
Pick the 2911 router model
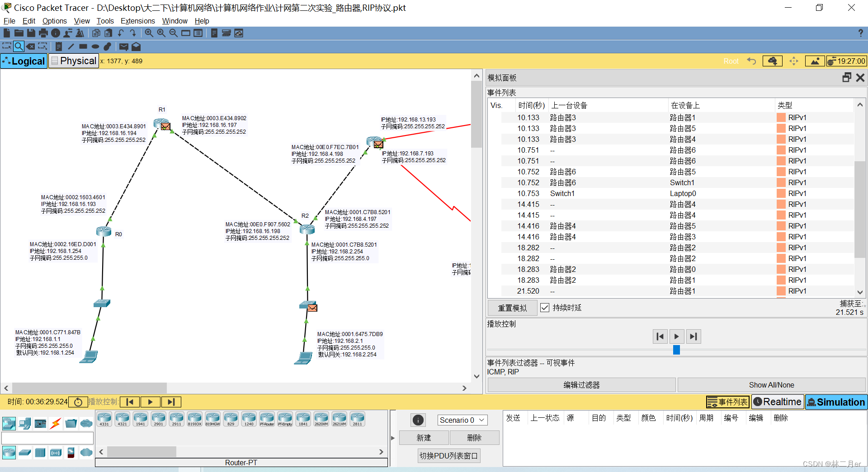tap(176, 419)
